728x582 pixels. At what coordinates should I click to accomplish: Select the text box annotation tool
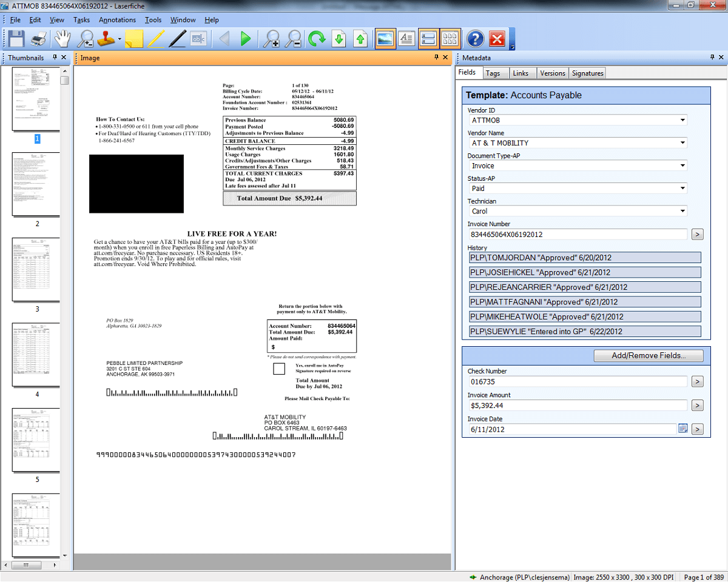199,39
